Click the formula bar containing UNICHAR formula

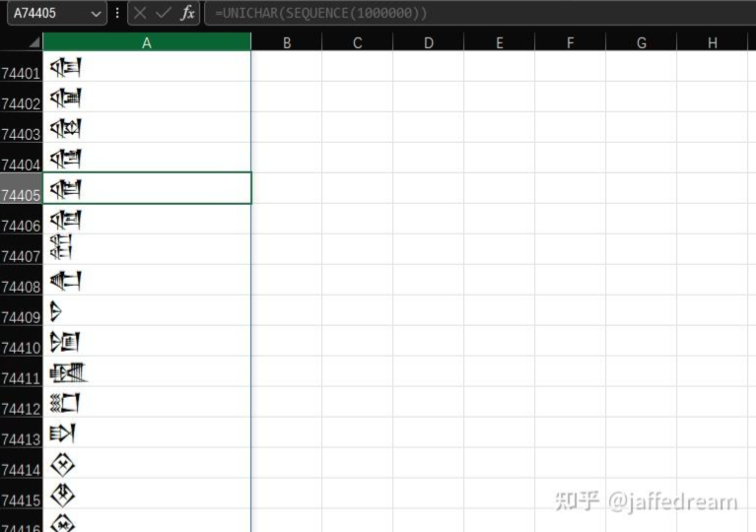[473, 14]
